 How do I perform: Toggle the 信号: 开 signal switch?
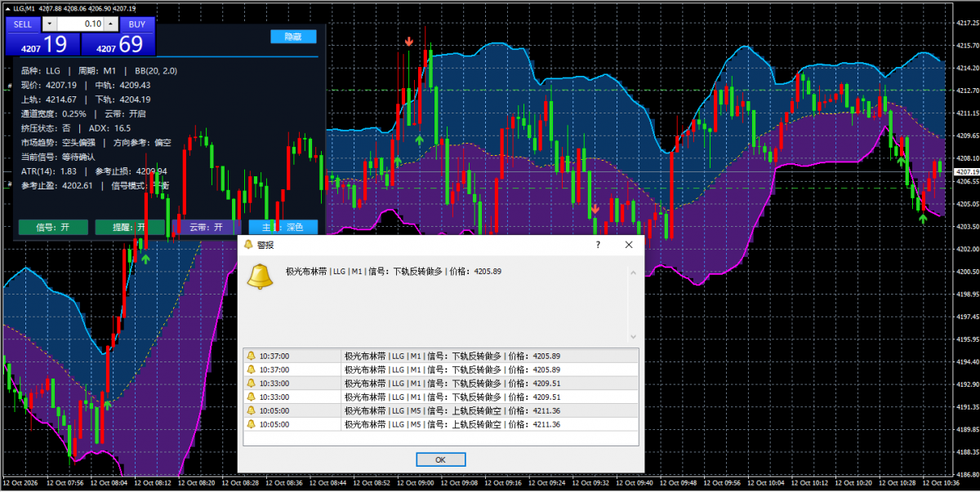(x=53, y=227)
